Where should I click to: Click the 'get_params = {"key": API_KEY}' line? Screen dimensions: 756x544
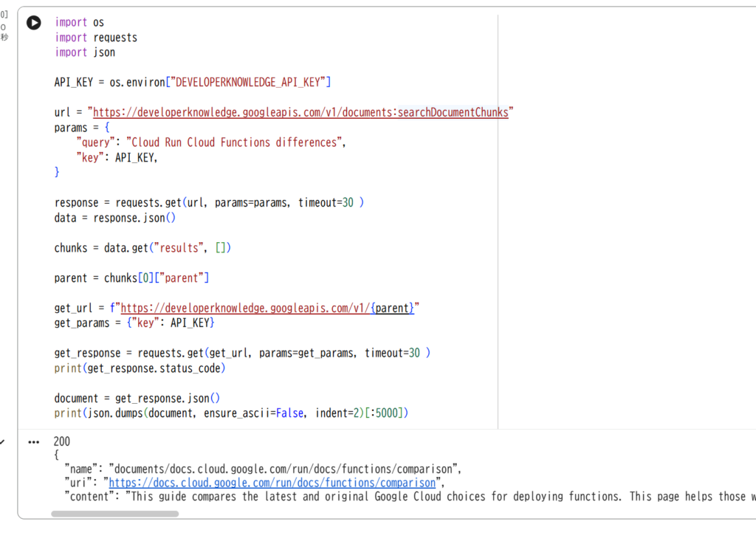tap(134, 323)
